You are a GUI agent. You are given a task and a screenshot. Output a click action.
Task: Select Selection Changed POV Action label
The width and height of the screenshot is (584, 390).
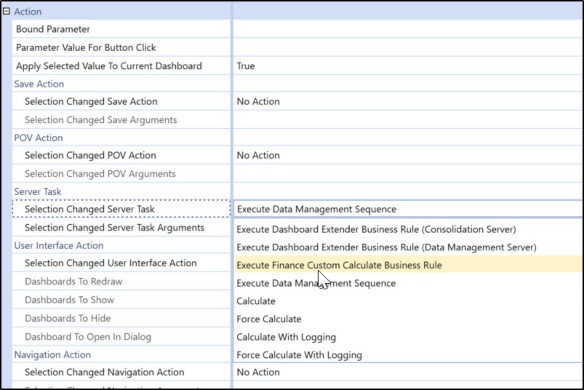pyautogui.click(x=90, y=155)
